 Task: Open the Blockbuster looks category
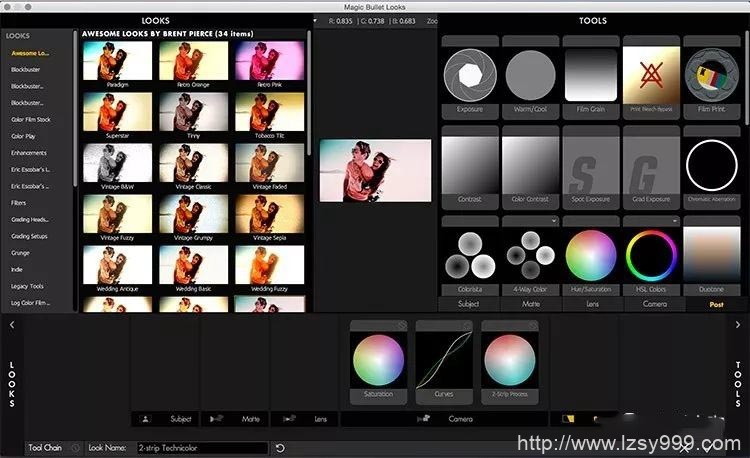point(27,69)
